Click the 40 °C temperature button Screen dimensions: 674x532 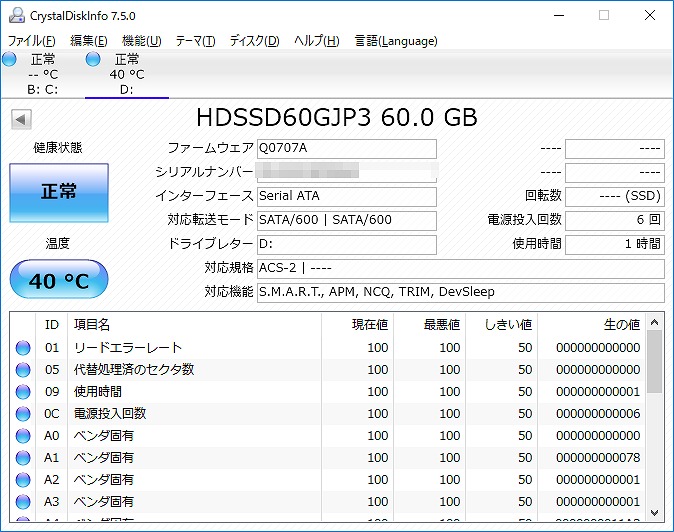click(59, 281)
